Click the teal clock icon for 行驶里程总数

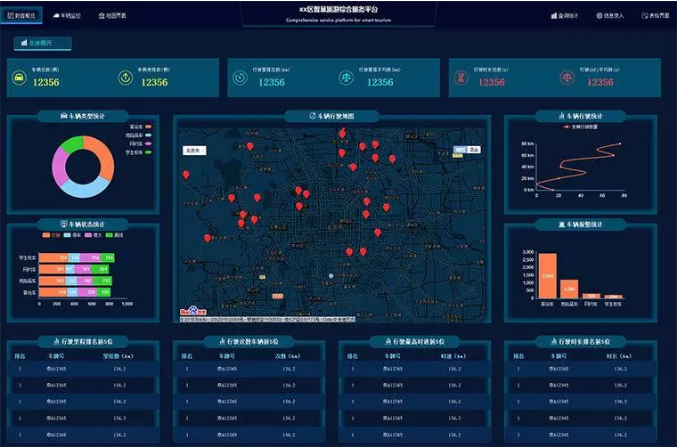[x=240, y=78]
